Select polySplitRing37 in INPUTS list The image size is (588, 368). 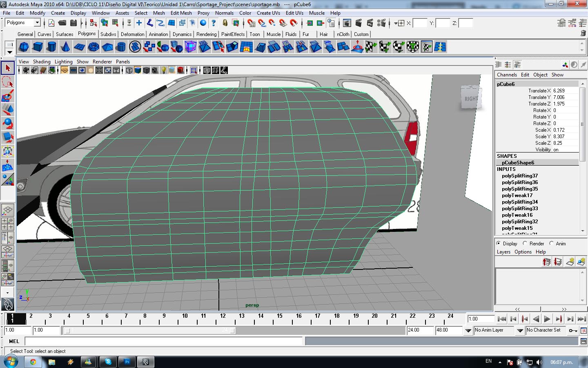[519, 176]
